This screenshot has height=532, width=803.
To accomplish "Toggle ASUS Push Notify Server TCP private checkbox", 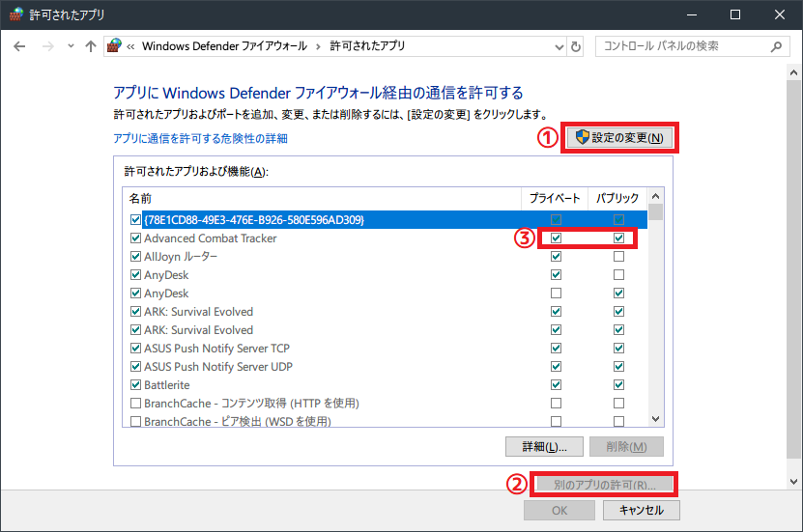I will pos(557,349).
